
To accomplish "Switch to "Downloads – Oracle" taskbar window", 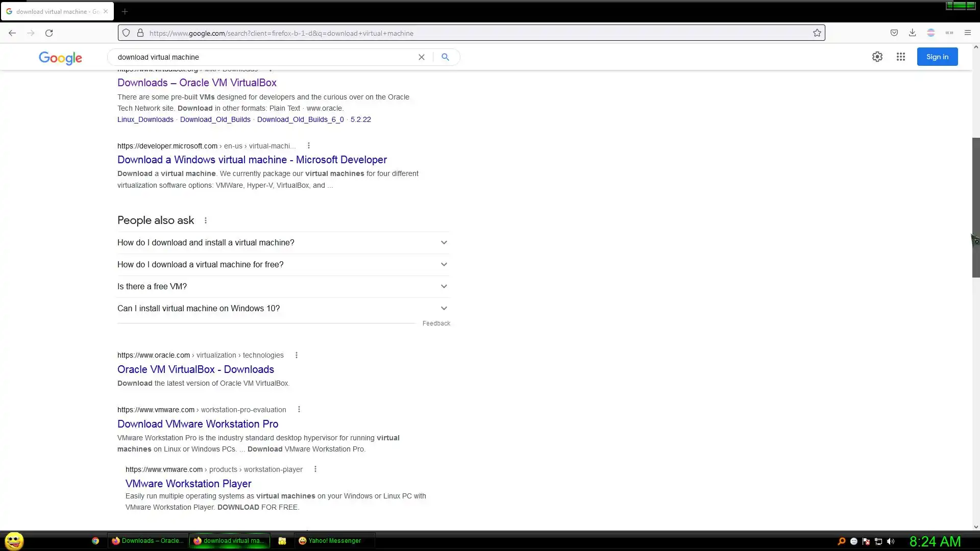I will [148, 541].
